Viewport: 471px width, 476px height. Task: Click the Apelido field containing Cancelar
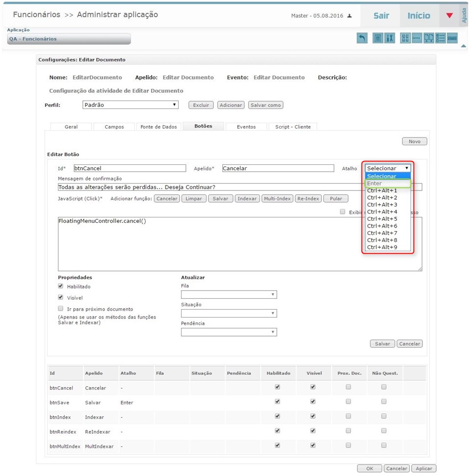(x=278, y=168)
